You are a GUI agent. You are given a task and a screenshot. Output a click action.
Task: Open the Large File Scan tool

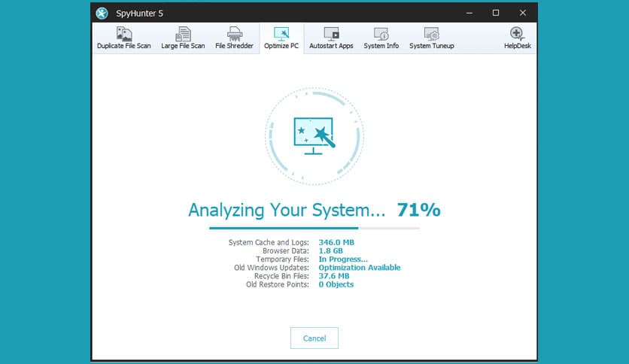coord(183,38)
